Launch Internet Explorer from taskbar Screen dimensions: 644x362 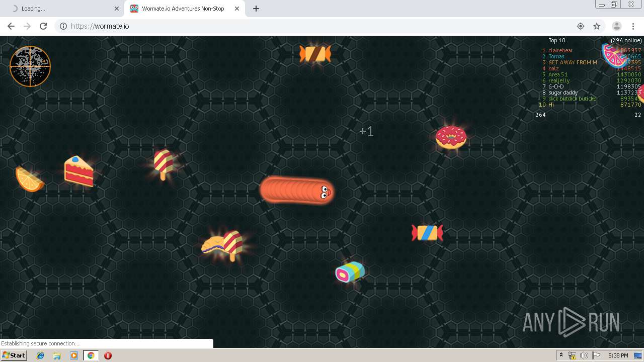point(40,355)
